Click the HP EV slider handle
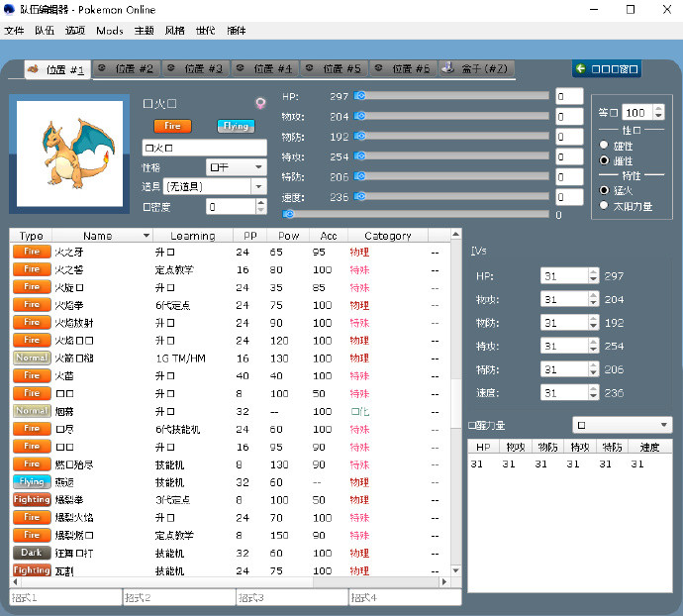This screenshot has width=683, height=616. tap(359, 95)
